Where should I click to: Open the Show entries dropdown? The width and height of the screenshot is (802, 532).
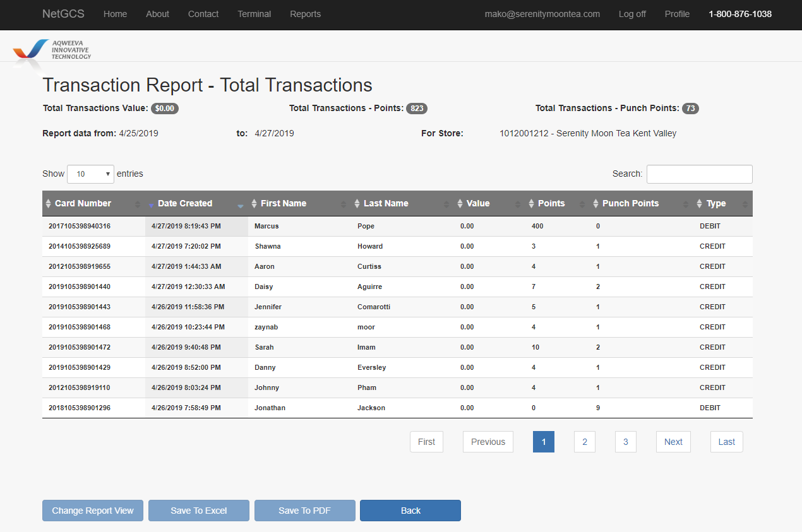click(90, 174)
